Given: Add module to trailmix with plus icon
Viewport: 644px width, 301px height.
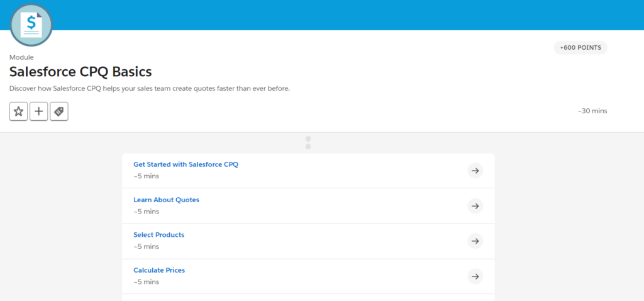Looking at the screenshot, I should pyautogui.click(x=38, y=111).
